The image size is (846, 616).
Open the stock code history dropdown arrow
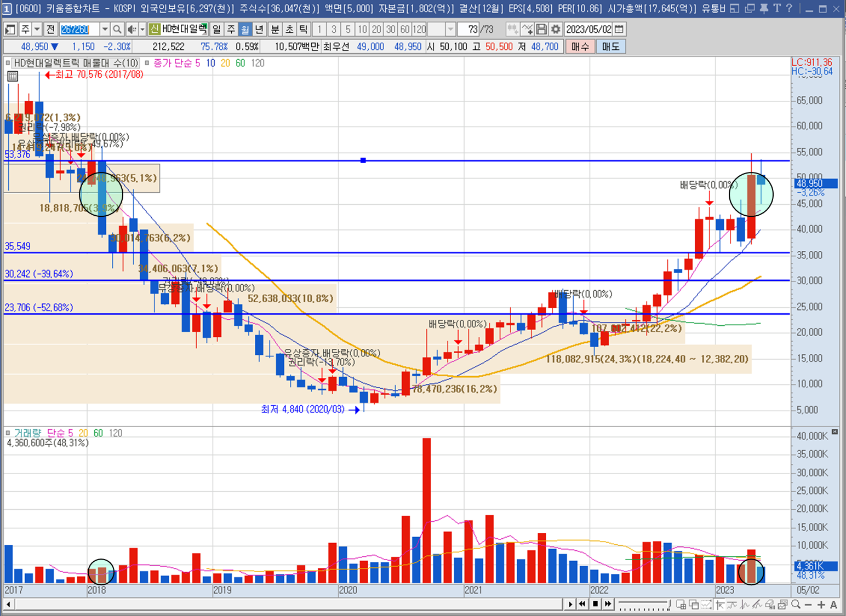pyautogui.click(x=105, y=30)
